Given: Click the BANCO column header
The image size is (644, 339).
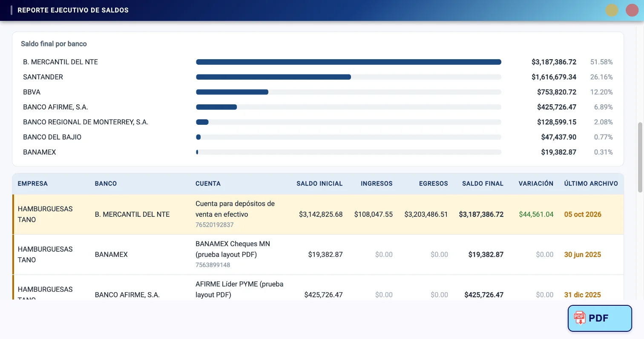Looking at the screenshot, I should pos(106,184).
